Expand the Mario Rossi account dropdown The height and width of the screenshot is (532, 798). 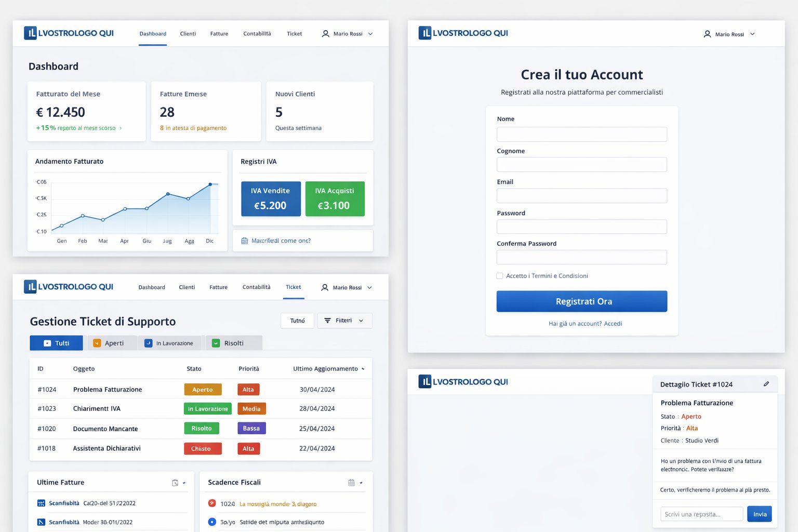(369, 33)
